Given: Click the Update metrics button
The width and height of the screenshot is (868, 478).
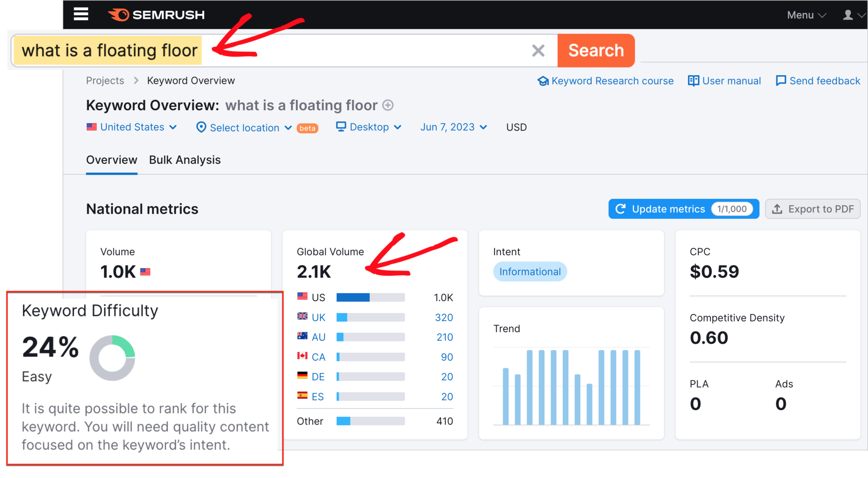Looking at the screenshot, I should pyautogui.click(x=684, y=209).
